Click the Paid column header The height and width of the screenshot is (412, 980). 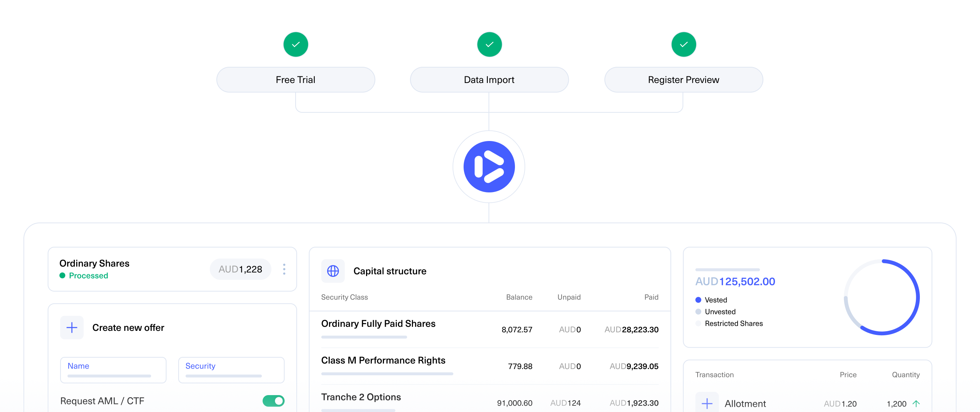[x=651, y=297]
